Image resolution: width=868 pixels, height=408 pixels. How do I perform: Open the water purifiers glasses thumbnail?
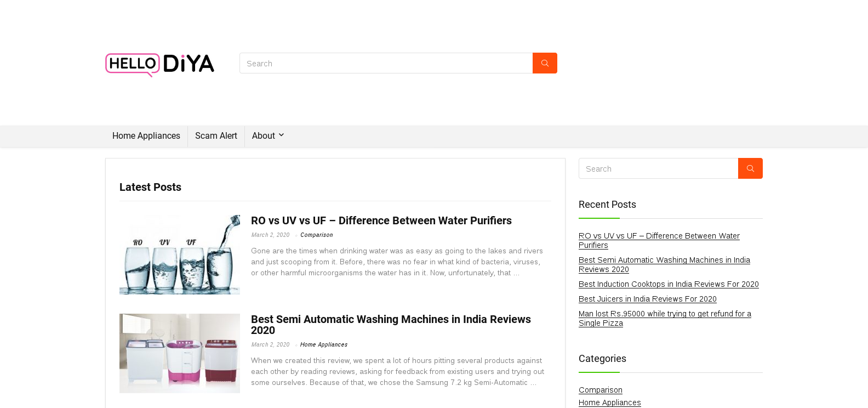(180, 254)
